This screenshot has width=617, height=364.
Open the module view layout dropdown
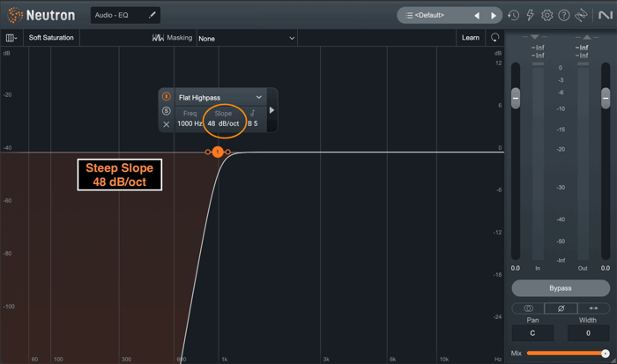11,38
